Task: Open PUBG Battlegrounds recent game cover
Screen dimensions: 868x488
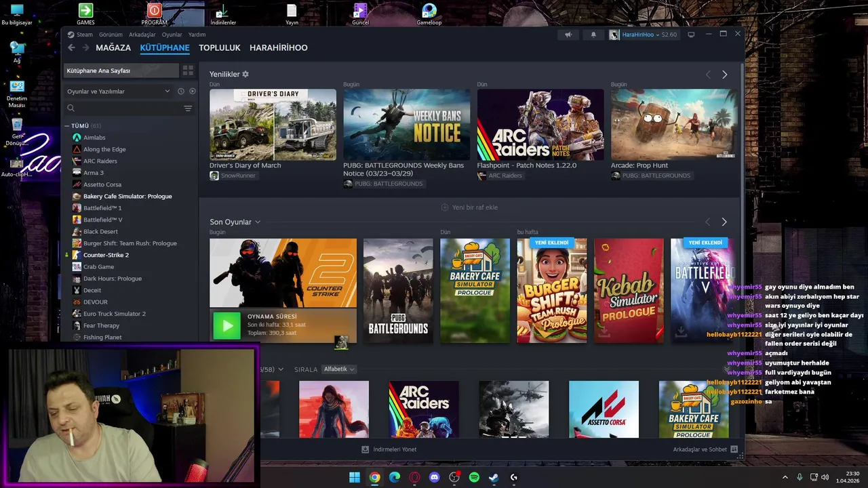Action: click(398, 290)
